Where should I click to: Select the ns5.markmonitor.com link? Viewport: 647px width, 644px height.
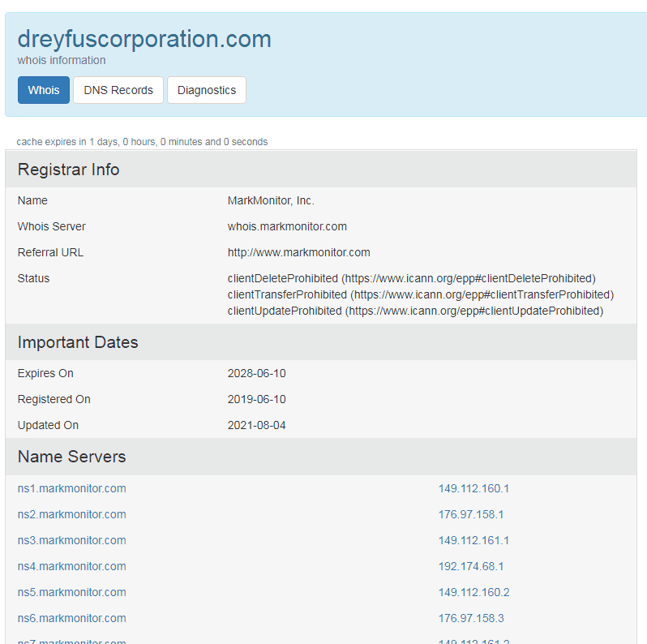[72, 592]
